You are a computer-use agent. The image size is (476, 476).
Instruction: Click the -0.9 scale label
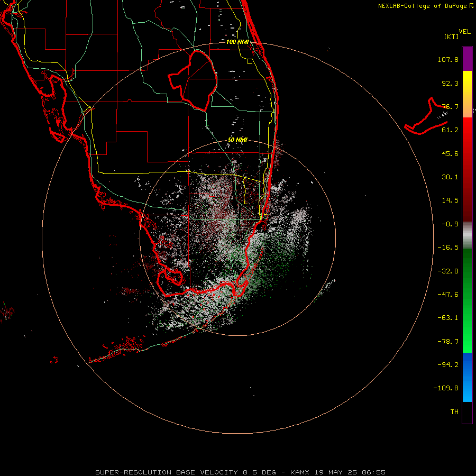tap(450, 224)
